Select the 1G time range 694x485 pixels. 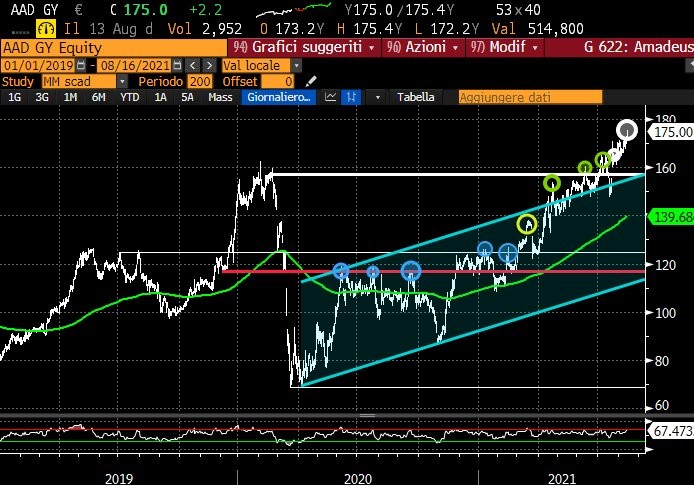click(15, 97)
